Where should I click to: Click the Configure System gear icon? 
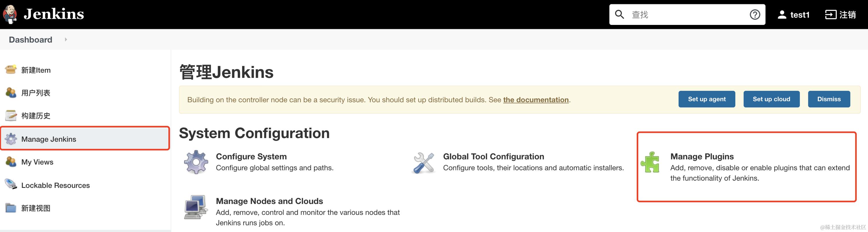point(196,162)
